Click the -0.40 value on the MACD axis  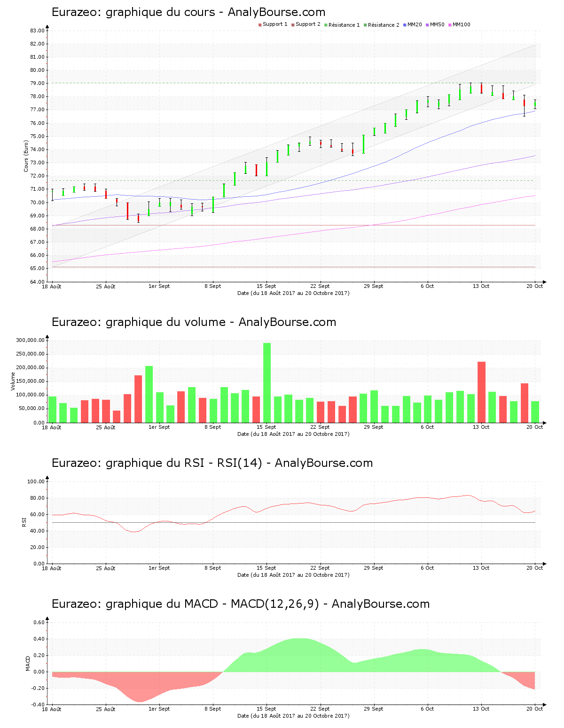pos(39,705)
